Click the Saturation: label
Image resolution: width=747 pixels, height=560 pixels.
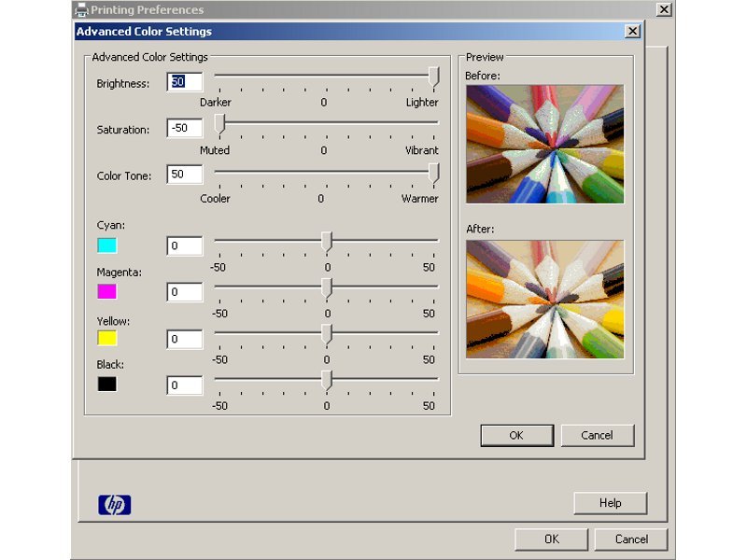[x=123, y=130]
